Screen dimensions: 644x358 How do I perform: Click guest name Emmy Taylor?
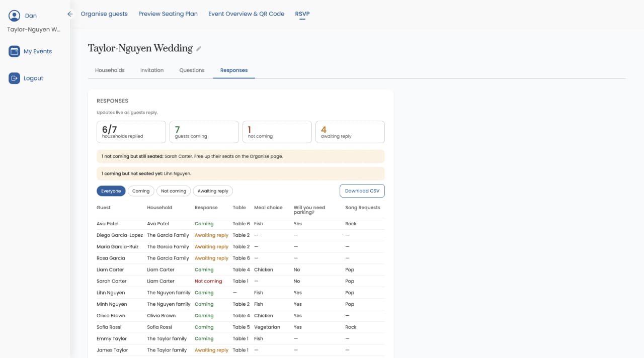tap(112, 339)
